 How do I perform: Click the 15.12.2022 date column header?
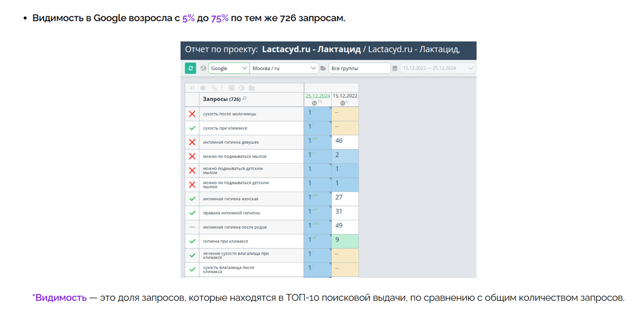(345, 96)
